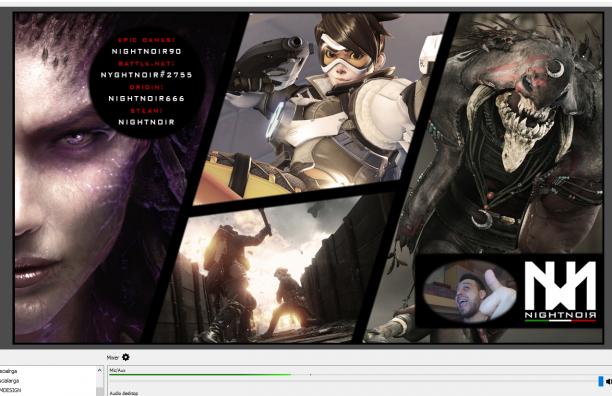Click the Mic/Aux volume slider handle
This screenshot has width=612, height=396.
point(601,381)
